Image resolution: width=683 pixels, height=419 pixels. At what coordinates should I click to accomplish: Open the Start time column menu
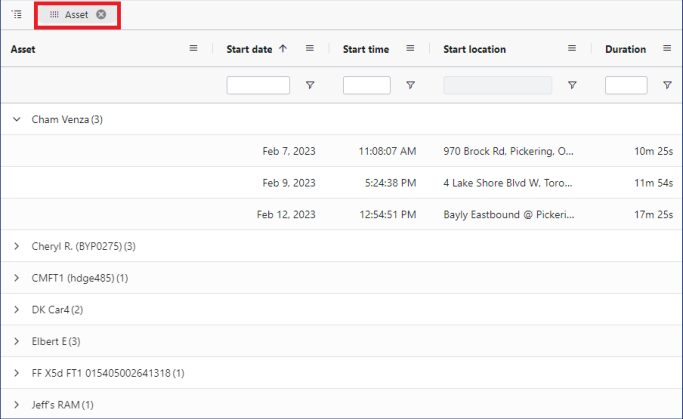click(x=410, y=49)
